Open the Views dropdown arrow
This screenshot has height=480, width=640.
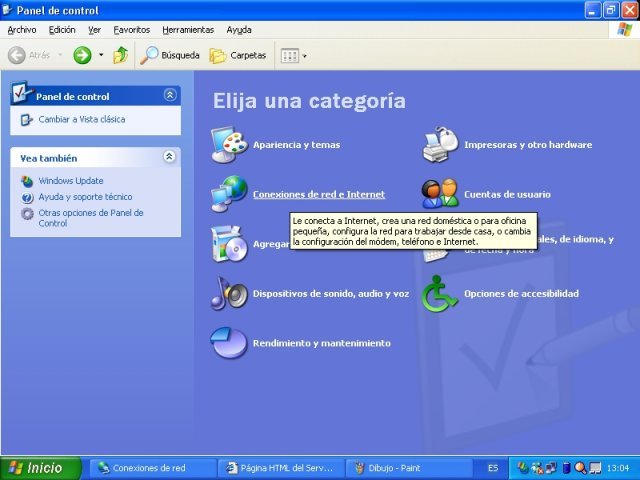tap(304, 56)
